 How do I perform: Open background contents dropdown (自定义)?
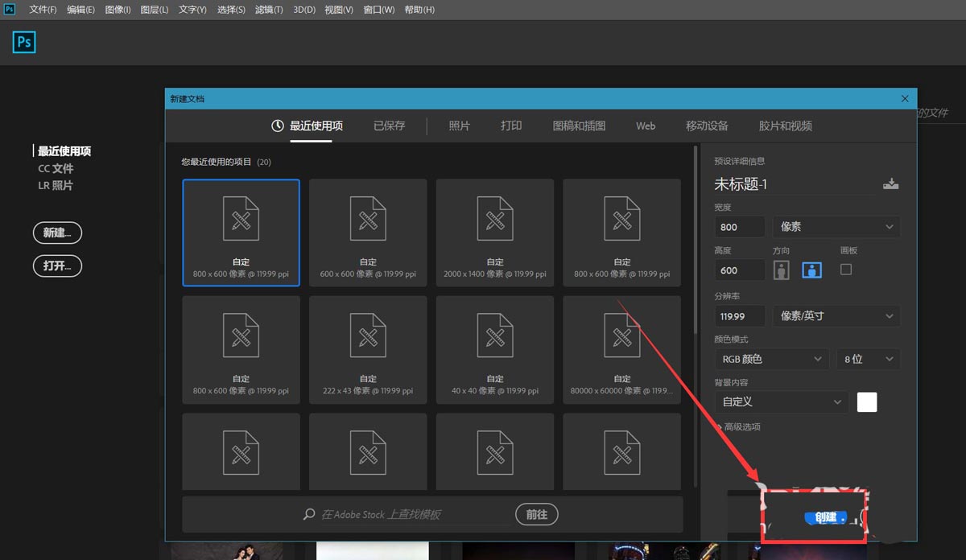tap(781, 401)
